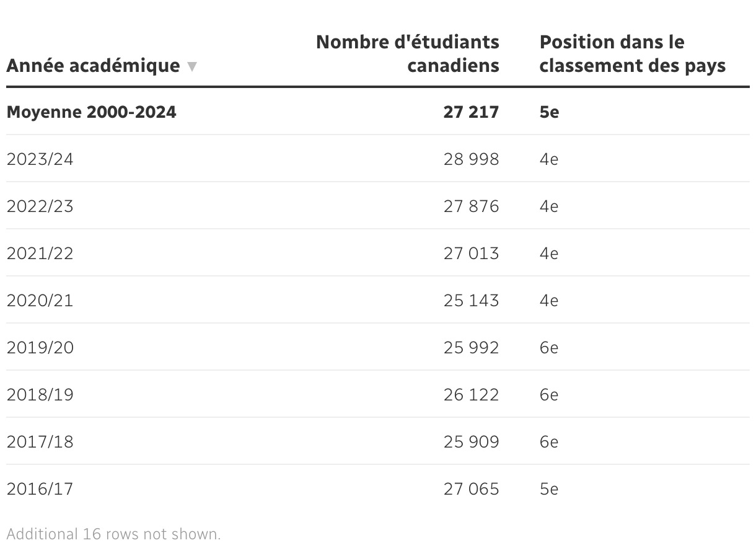Click the Additional 16 rows not shown note
The width and height of the screenshot is (756, 548).
113,534
